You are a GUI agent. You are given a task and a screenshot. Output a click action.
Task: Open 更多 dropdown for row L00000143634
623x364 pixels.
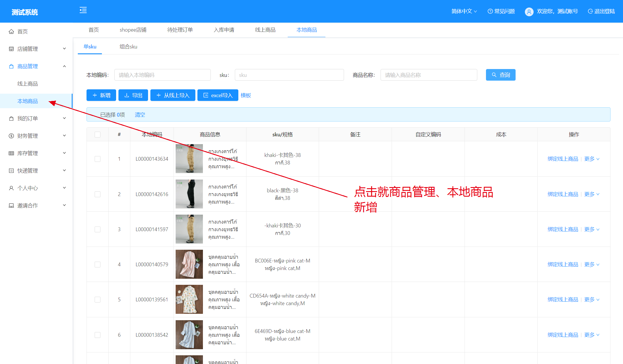pos(592,159)
